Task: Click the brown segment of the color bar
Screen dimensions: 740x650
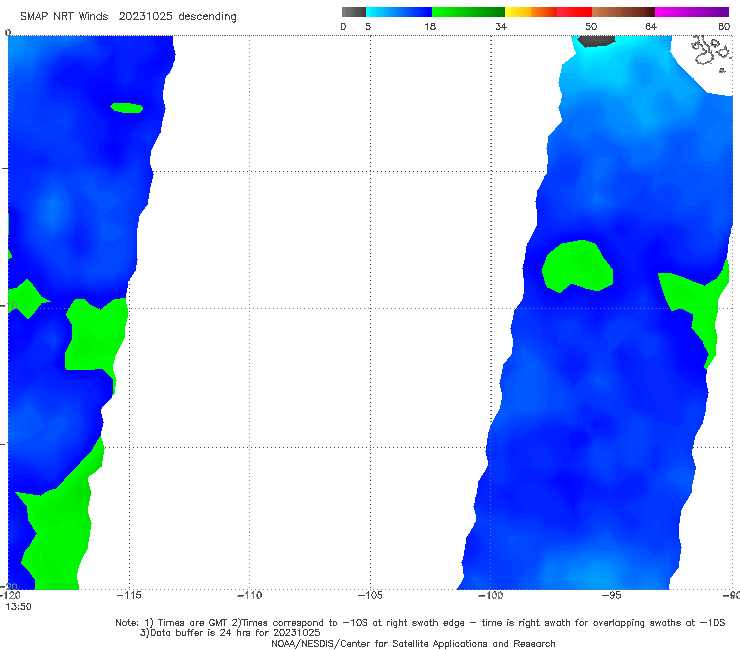Action: (623, 12)
